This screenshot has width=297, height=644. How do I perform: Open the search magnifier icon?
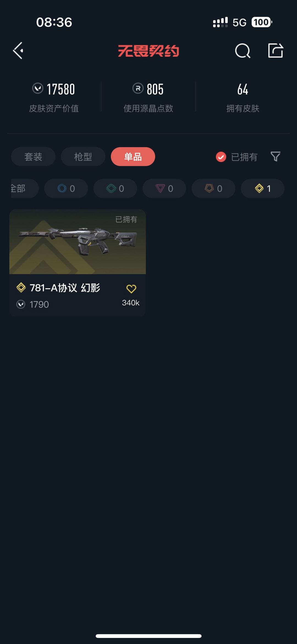point(243,51)
